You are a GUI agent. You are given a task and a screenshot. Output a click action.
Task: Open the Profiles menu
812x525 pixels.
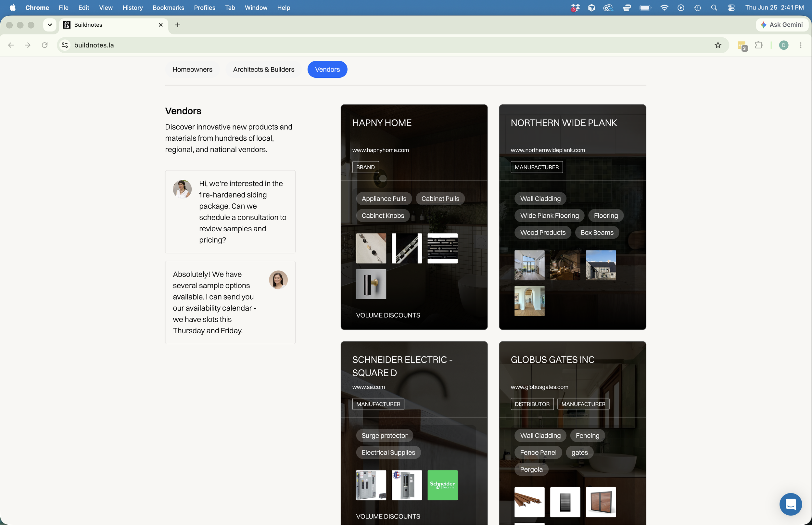(204, 7)
